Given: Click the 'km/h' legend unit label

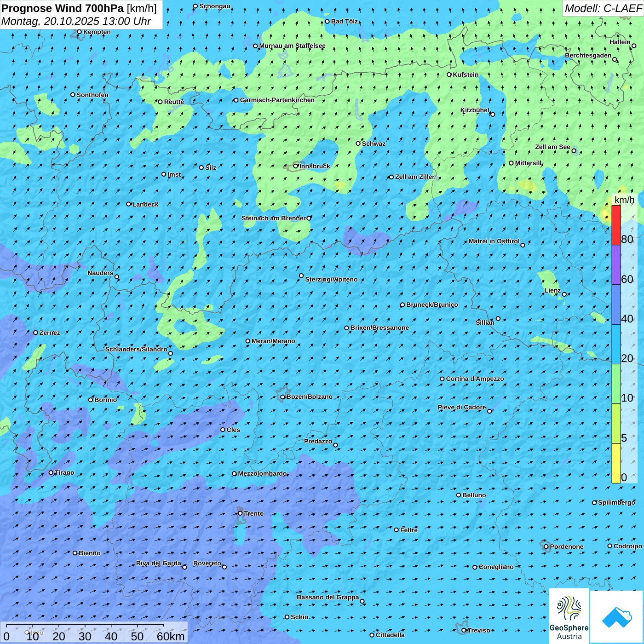Looking at the screenshot, I should [624, 200].
